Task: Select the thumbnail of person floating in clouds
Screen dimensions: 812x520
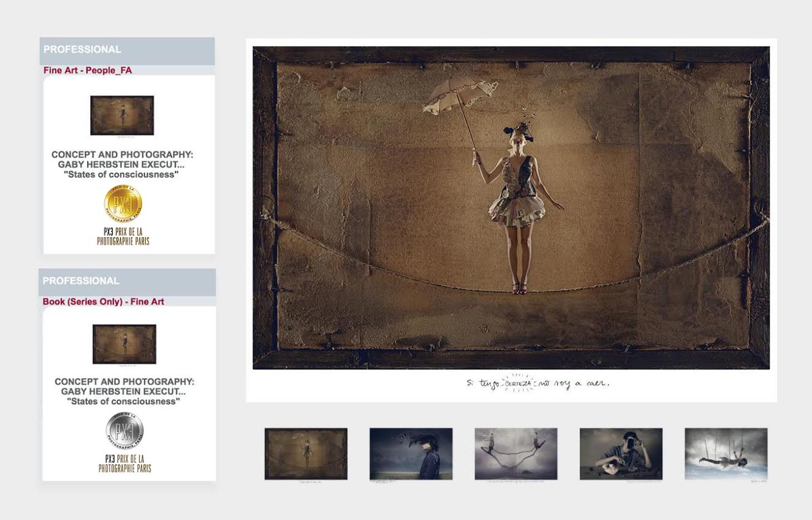Action: [726, 454]
